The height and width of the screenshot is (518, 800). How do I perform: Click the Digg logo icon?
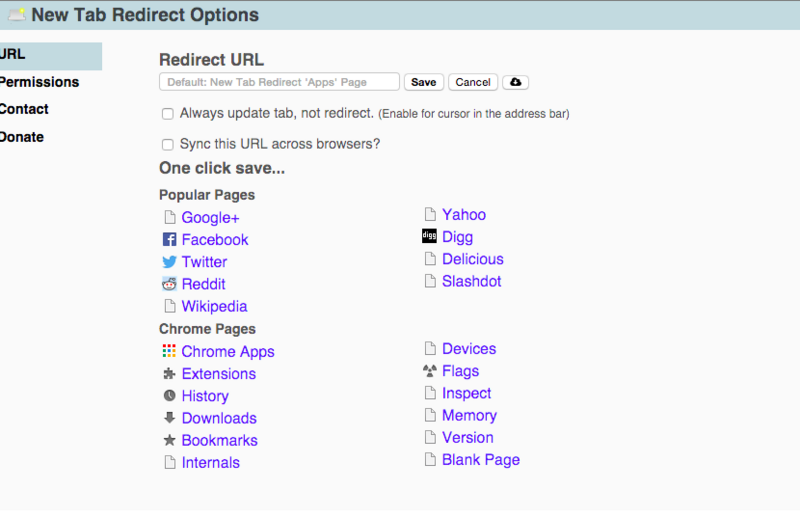click(x=430, y=236)
